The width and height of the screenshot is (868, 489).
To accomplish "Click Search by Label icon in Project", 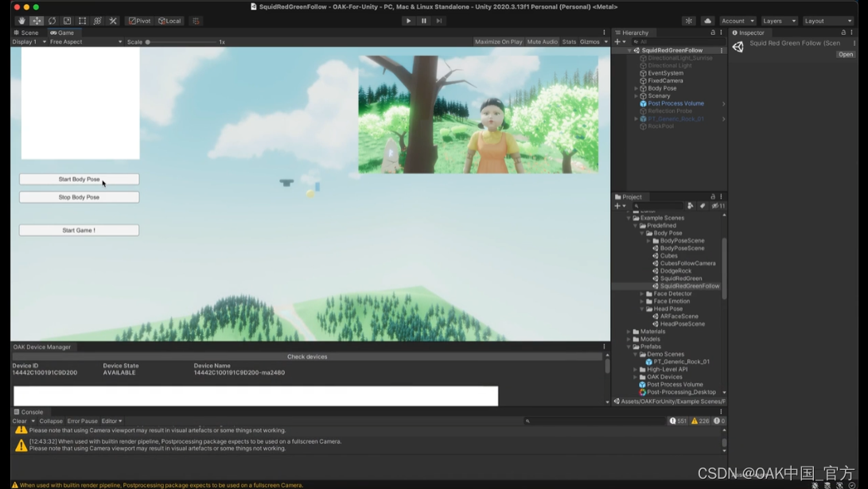I will pos(703,206).
